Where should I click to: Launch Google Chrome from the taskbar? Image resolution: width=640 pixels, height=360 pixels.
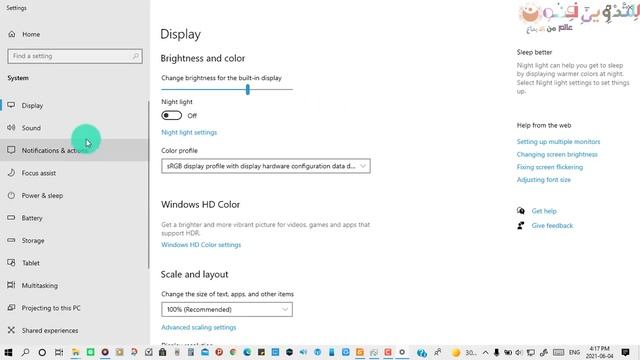point(233,352)
